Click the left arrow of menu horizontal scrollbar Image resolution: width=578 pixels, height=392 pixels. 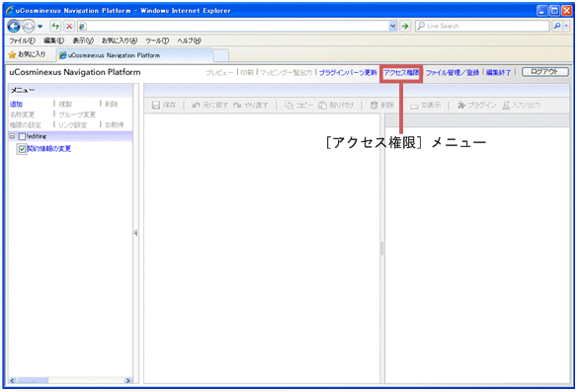click(13, 380)
